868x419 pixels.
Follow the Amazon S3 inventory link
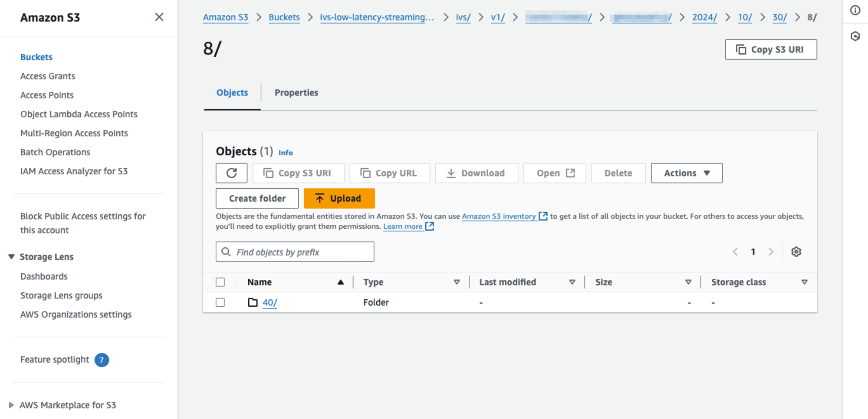pos(499,216)
